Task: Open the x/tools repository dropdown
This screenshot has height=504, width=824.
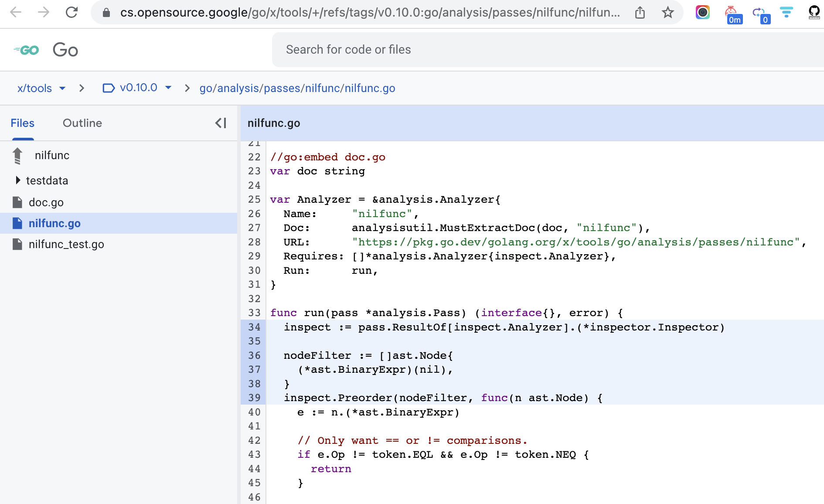Action: pos(41,88)
